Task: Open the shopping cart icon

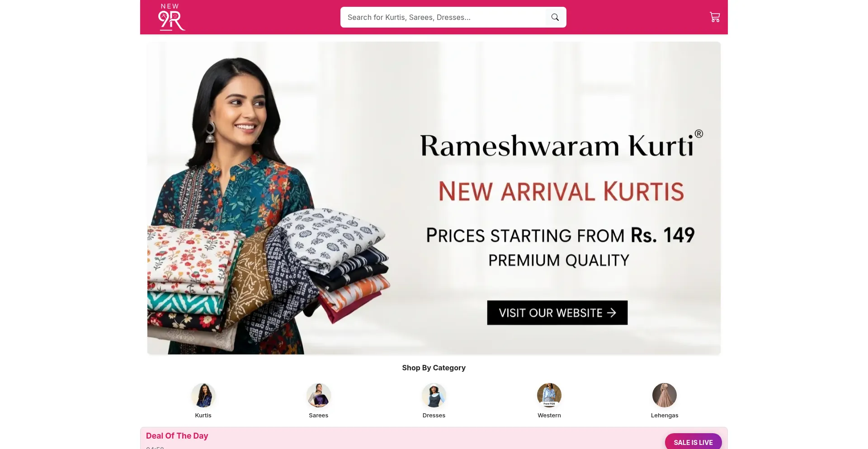Action: click(715, 17)
